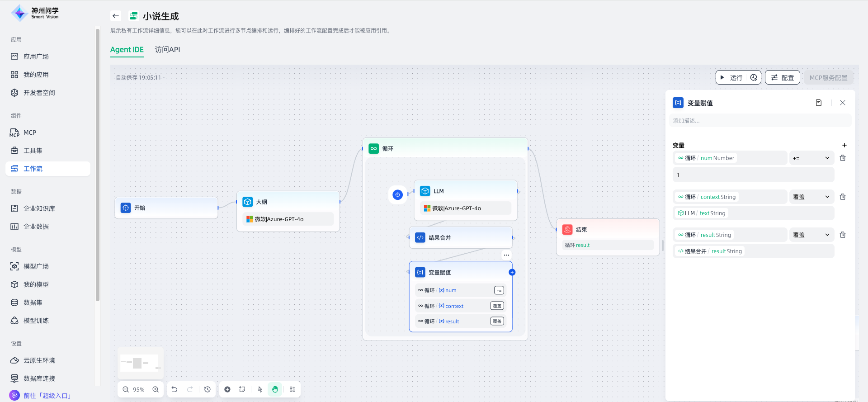Open 企业知识库 in the sidebar
The image size is (868, 402).
[x=39, y=208]
